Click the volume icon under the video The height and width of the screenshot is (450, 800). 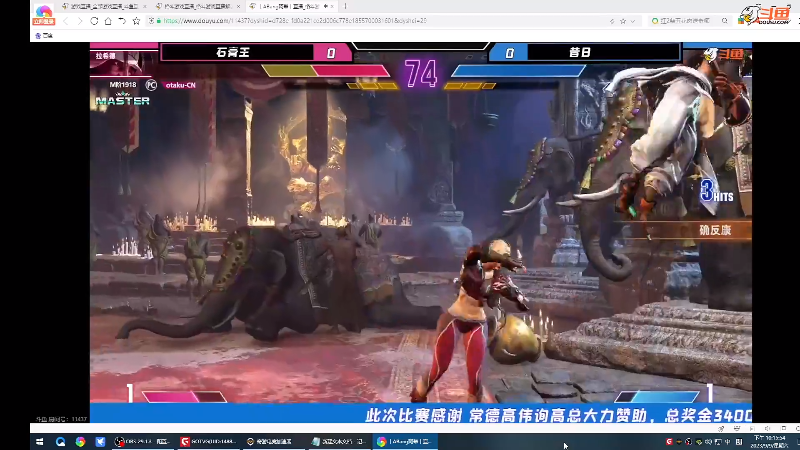(767, 429)
